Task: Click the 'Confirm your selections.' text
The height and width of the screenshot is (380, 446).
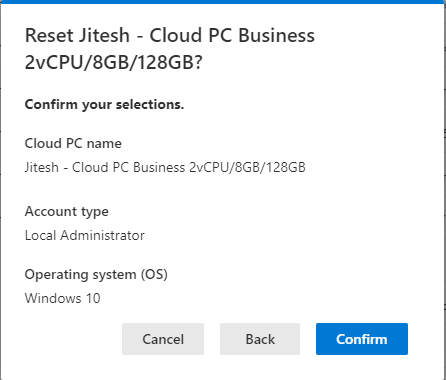Action: pyautogui.click(x=104, y=104)
